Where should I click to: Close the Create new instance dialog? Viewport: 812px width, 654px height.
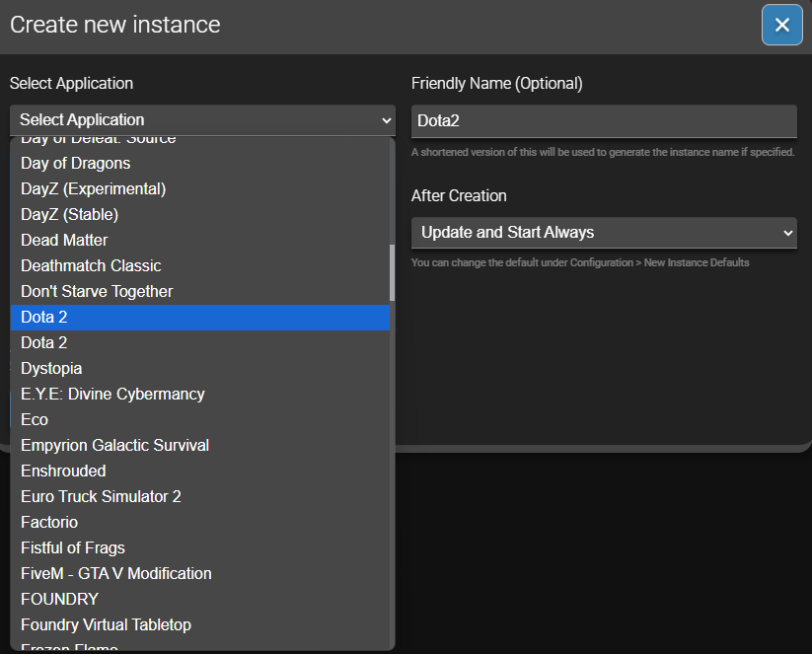click(782, 25)
